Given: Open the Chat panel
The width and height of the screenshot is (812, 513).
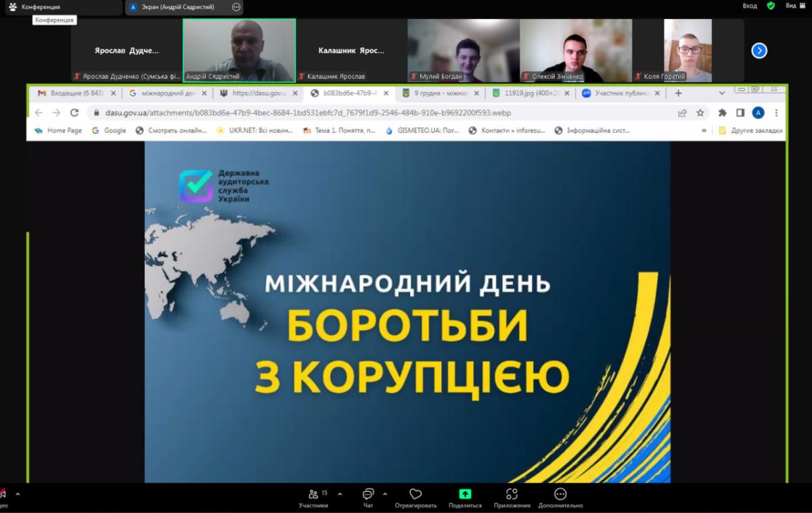Looking at the screenshot, I should pos(368,497).
